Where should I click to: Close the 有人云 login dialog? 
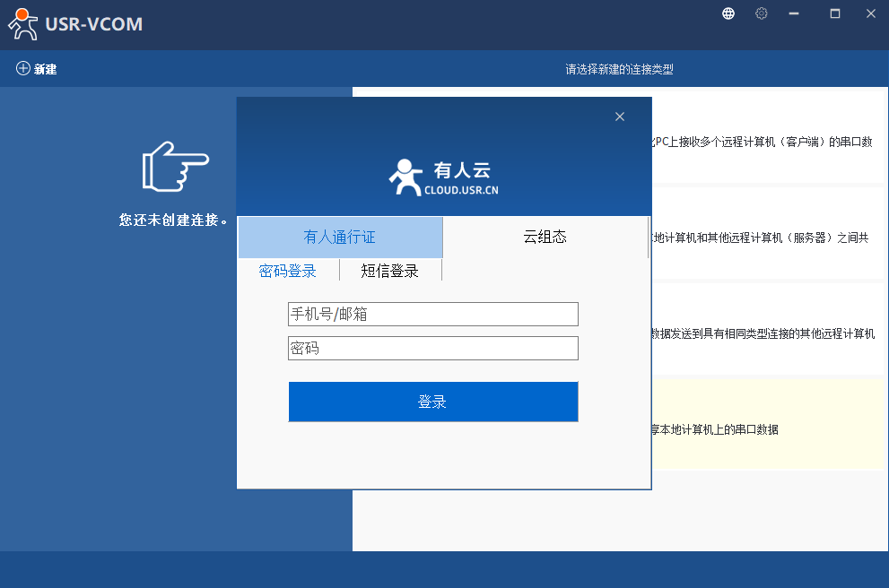pos(619,117)
